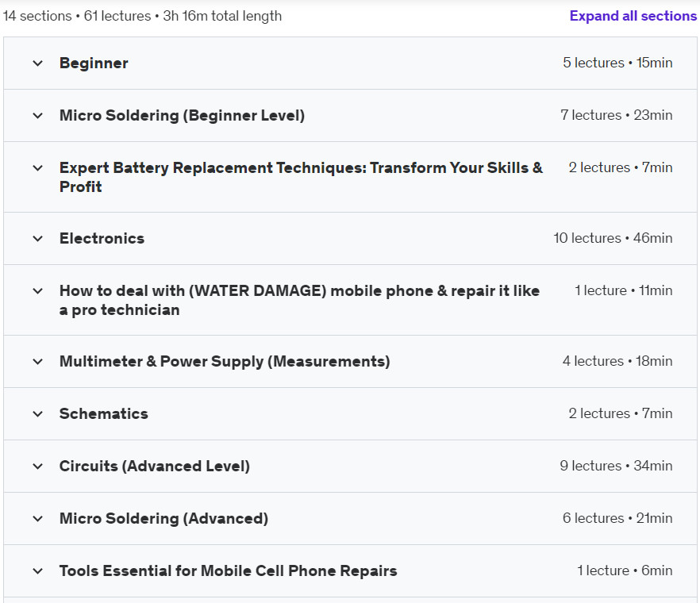
Task: Click Expand all sections link
Action: pyautogui.click(x=633, y=16)
